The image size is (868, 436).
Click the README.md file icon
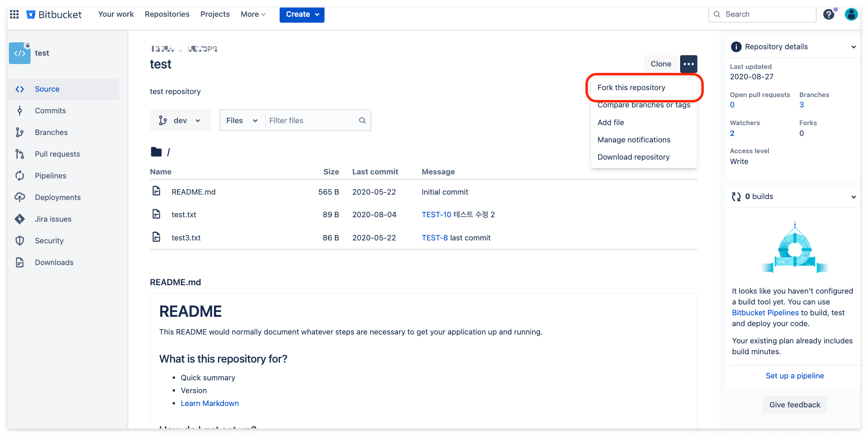click(156, 191)
